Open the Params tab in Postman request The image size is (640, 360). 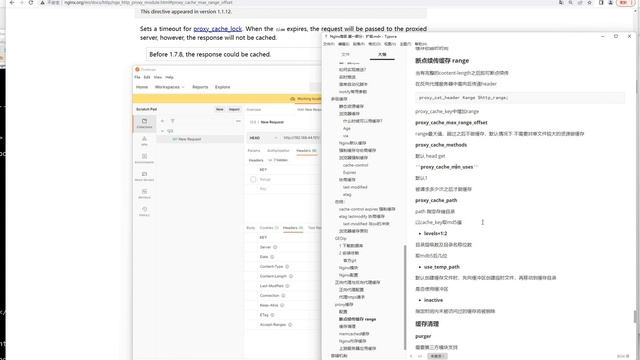pos(254,151)
